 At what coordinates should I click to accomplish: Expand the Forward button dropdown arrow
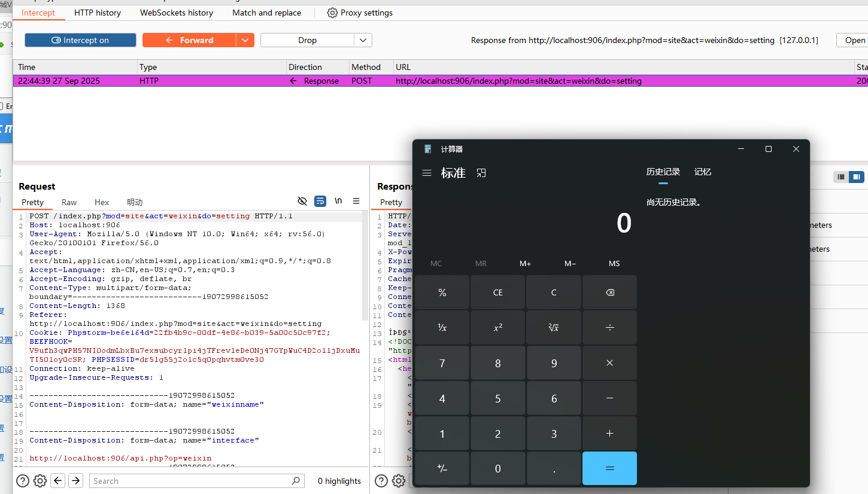245,40
